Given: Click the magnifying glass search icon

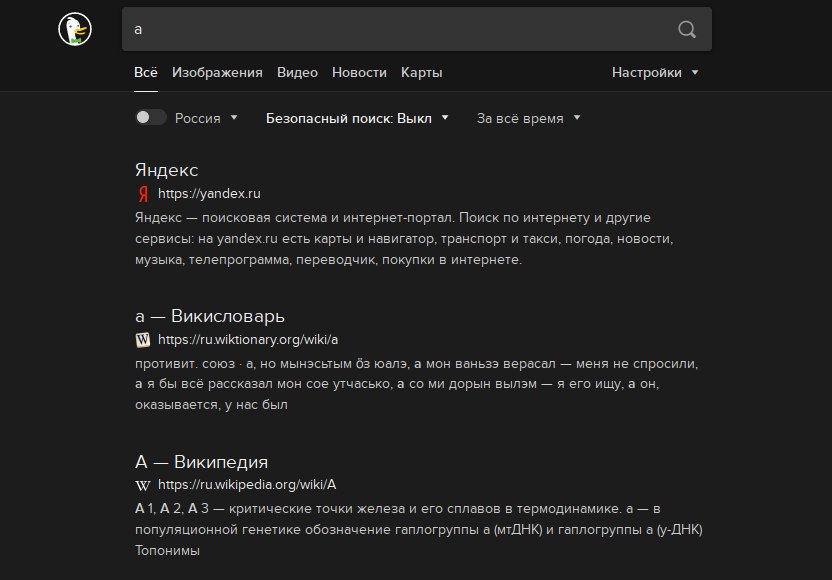Looking at the screenshot, I should (x=687, y=29).
